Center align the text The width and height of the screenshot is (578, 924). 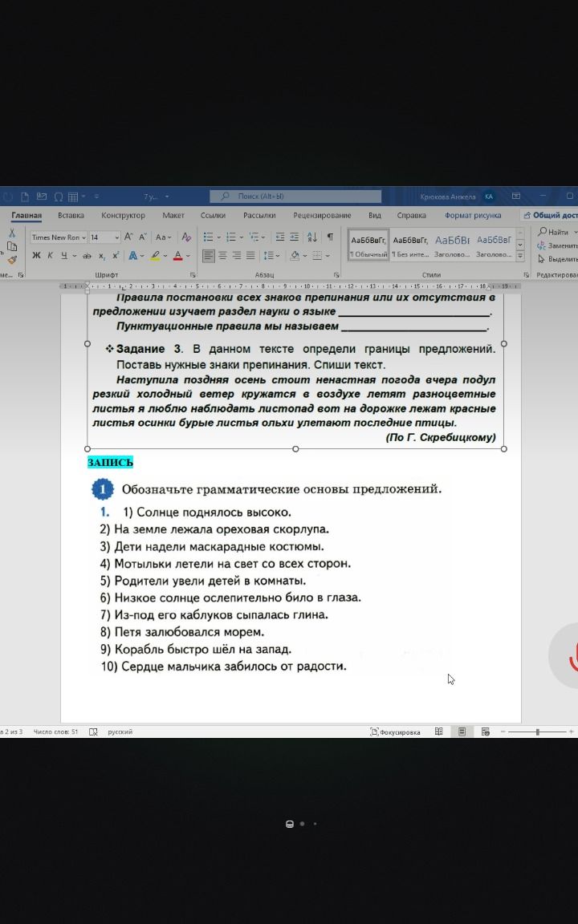tap(222, 255)
